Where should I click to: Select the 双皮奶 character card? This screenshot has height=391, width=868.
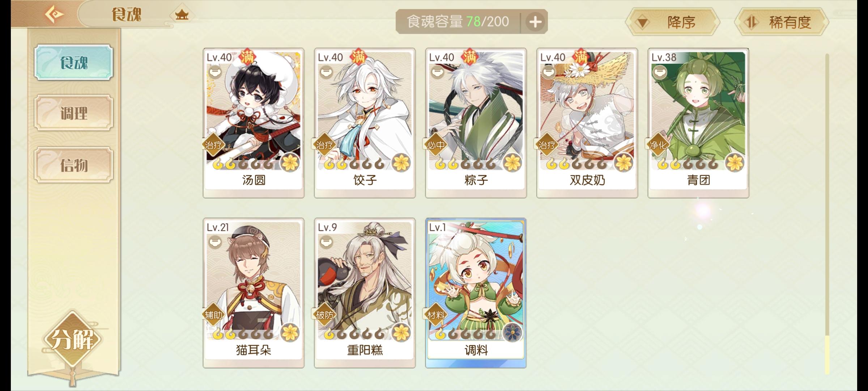point(587,123)
